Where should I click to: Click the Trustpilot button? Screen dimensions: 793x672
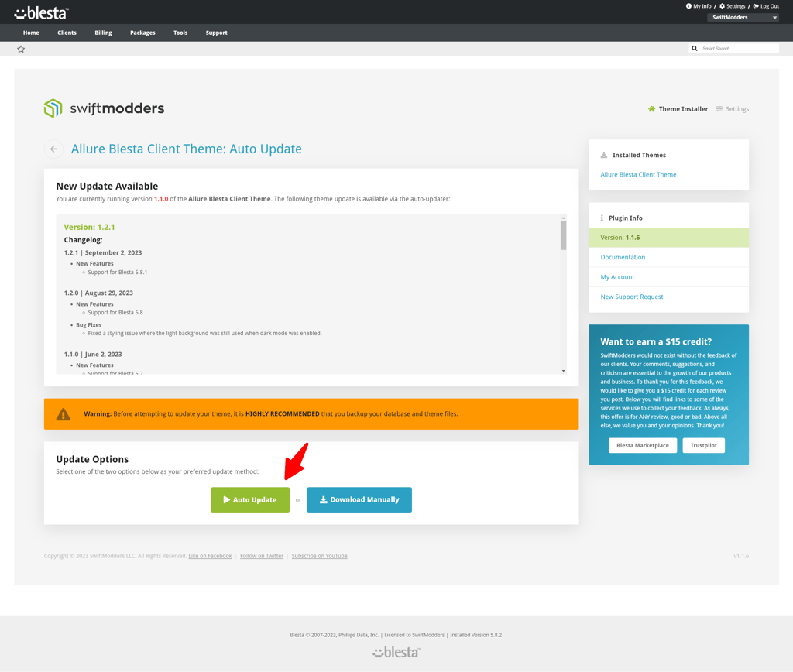coord(703,445)
